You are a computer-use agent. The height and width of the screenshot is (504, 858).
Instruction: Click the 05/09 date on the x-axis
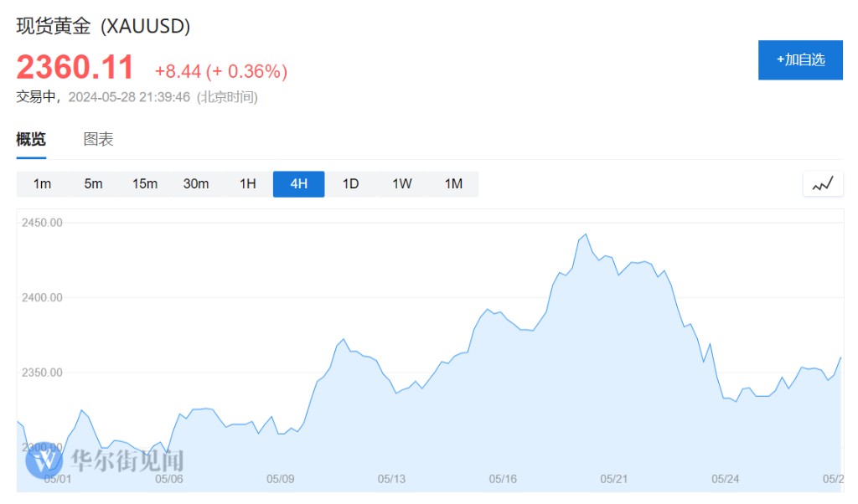pyautogui.click(x=280, y=479)
